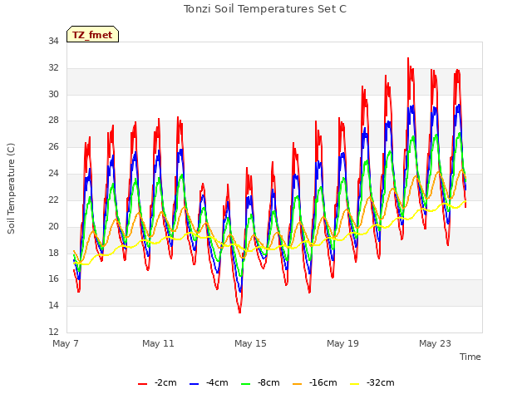Click the 20 y-axis tick label
Screen dimensions: 532x399
(x=53, y=226)
